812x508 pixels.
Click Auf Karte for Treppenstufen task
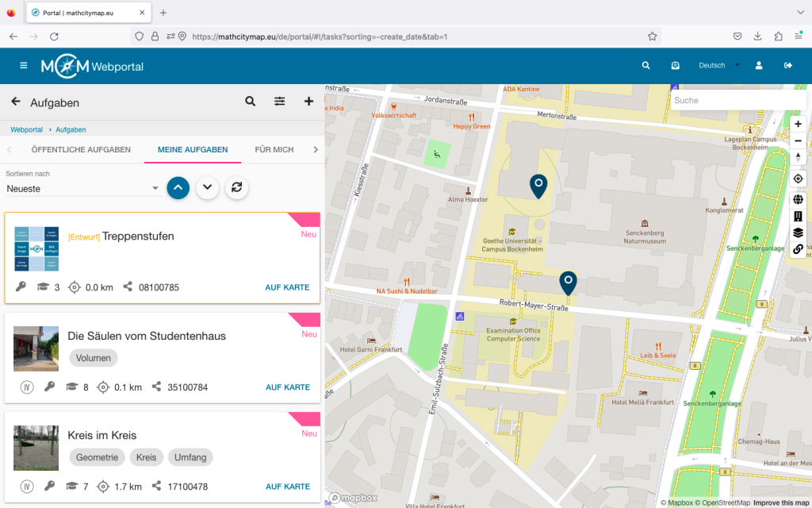287,287
